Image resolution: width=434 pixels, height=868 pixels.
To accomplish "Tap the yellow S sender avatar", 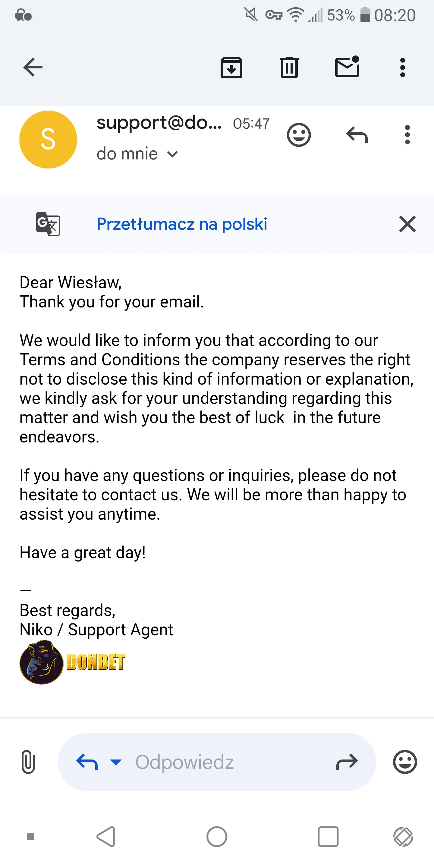I will [48, 140].
